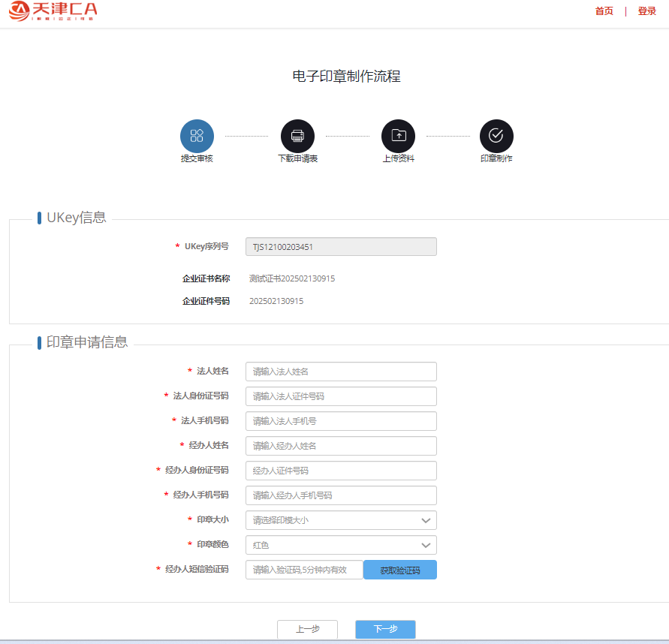Click the 电子印章制作流程 page title

point(346,77)
